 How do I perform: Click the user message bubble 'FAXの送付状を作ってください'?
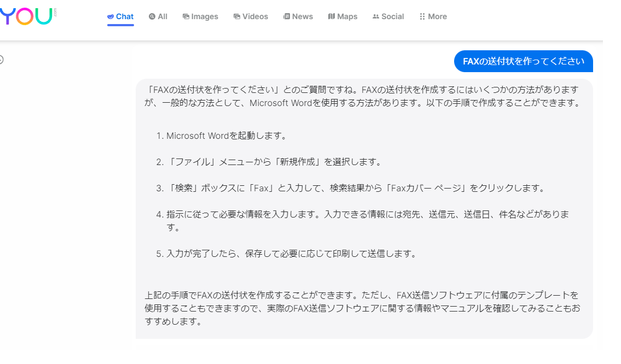pyautogui.click(x=523, y=61)
